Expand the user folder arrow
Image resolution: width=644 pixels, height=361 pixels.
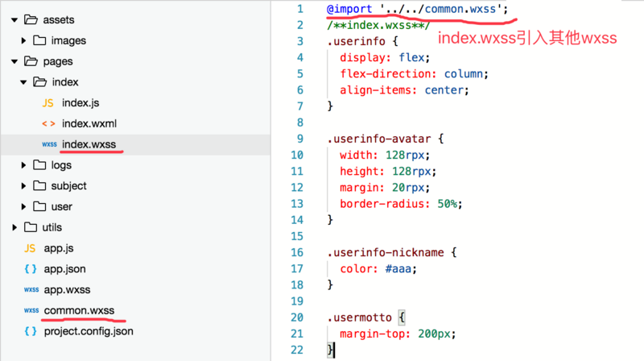24,206
